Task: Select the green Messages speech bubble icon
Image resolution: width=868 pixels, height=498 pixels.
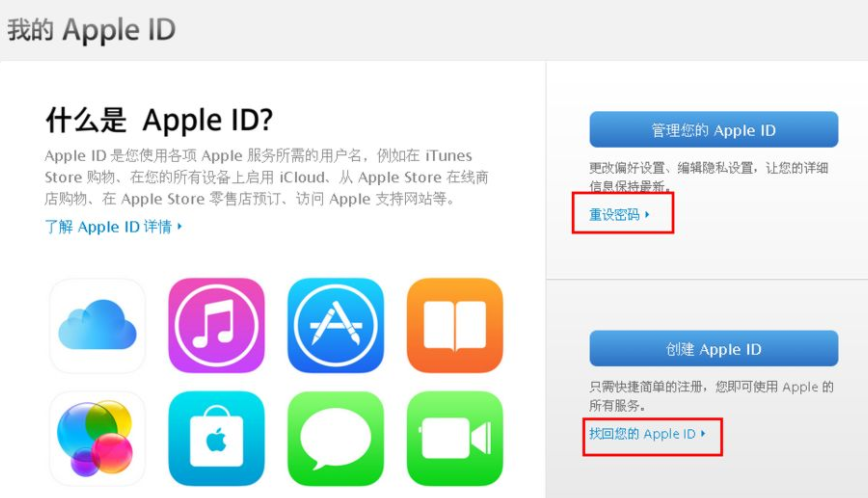Action: click(335, 439)
